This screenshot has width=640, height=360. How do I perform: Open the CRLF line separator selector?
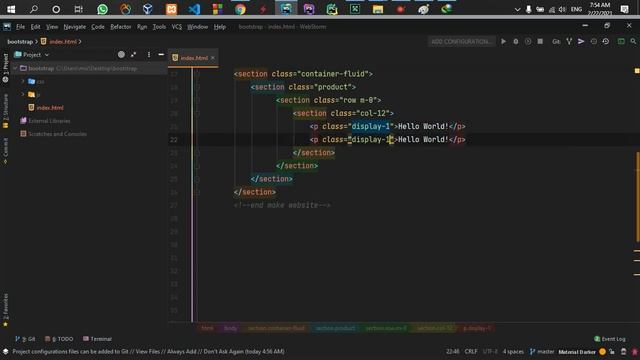(471, 351)
